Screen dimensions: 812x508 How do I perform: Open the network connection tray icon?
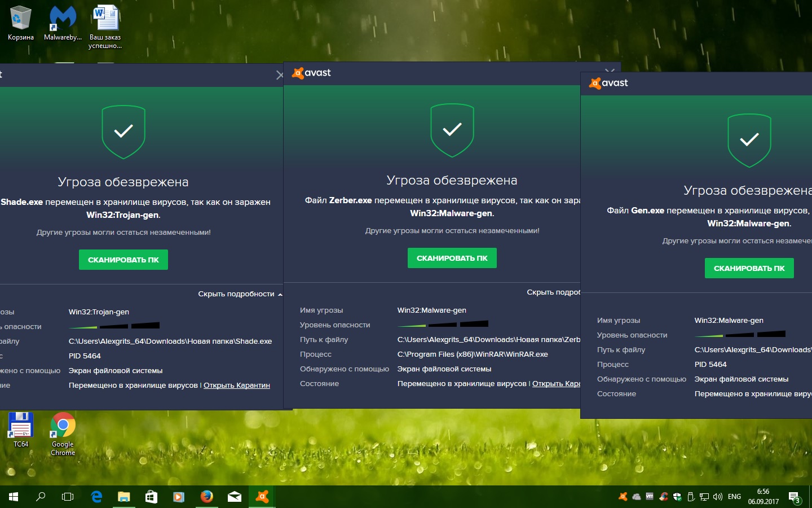[704, 497]
